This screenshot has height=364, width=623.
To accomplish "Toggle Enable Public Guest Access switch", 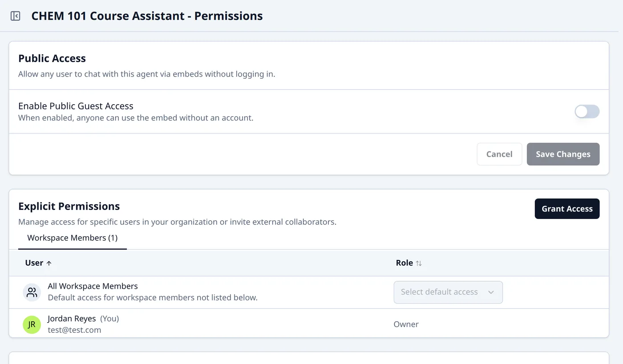I will tap(587, 111).
